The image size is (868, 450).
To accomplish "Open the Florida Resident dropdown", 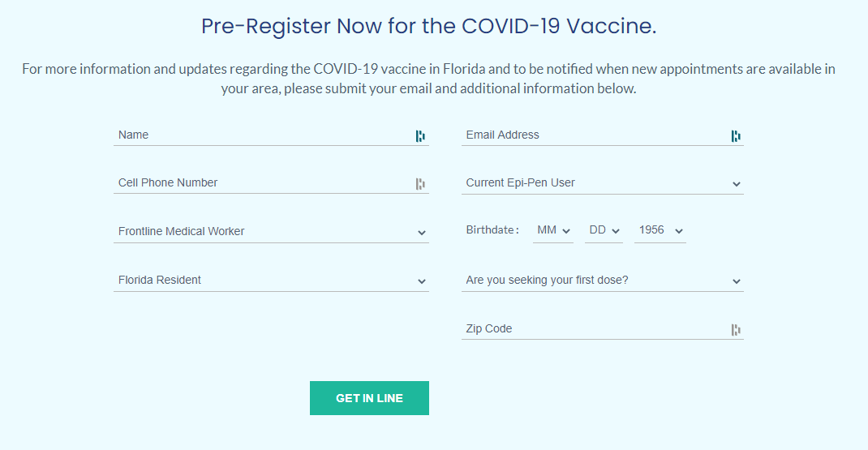I will click(271, 280).
